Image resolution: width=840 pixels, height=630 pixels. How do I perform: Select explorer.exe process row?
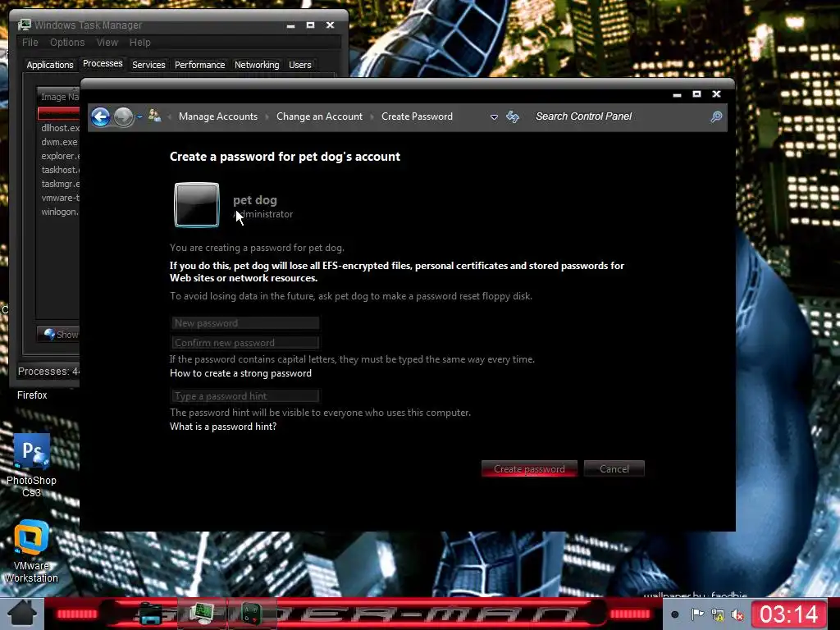[x=59, y=156]
